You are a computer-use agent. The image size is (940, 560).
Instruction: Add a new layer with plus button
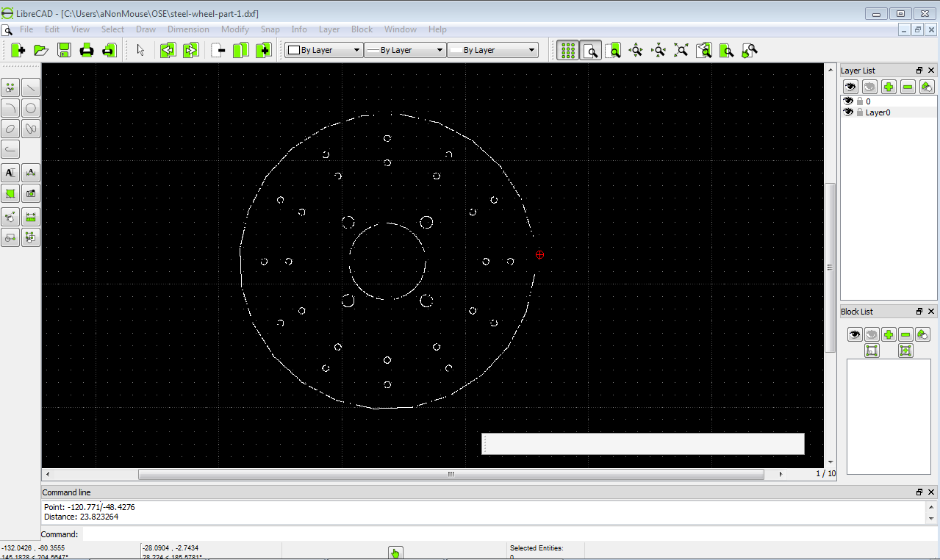(889, 87)
